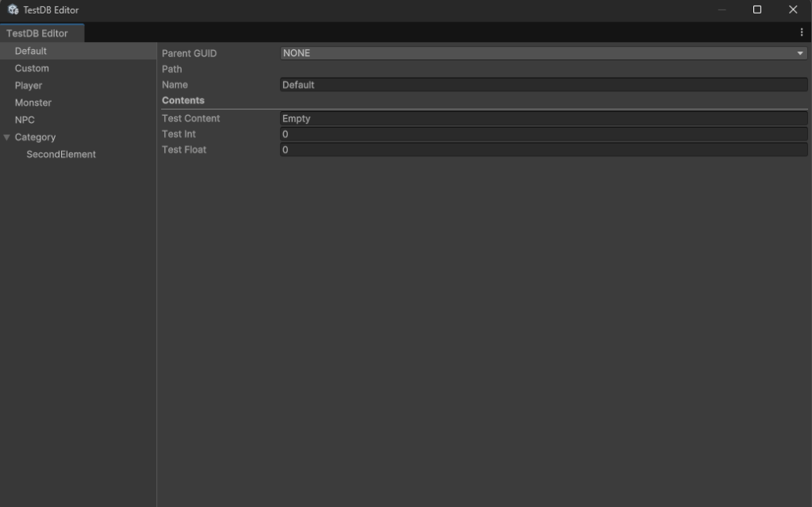The height and width of the screenshot is (507, 812).
Task: Open the Parent GUID dropdown
Action: pos(543,53)
